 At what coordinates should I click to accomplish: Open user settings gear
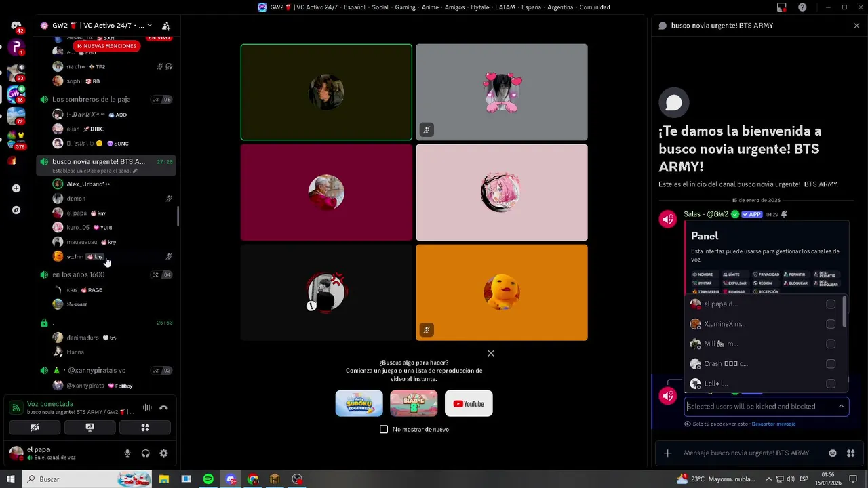point(163,453)
